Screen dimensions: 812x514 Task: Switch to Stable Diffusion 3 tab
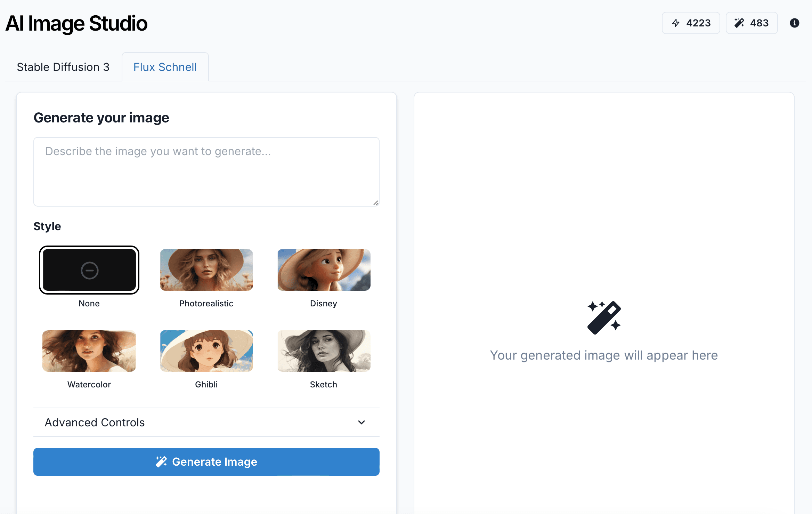tap(63, 66)
